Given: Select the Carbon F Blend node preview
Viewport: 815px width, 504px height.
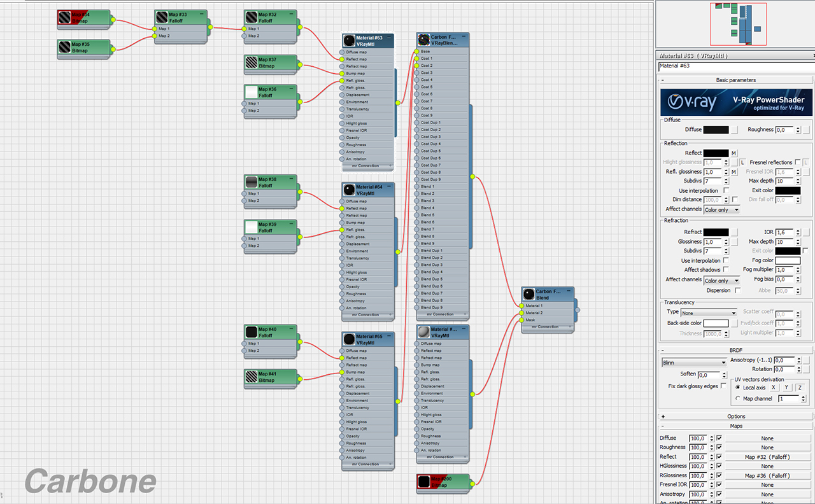Looking at the screenshot, I should point(529,294).
